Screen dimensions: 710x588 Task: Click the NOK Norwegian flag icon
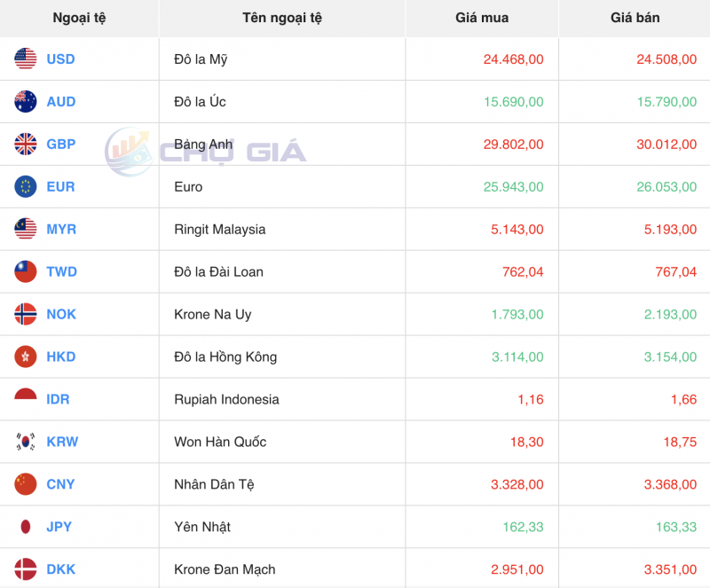(x=22, y=314)
